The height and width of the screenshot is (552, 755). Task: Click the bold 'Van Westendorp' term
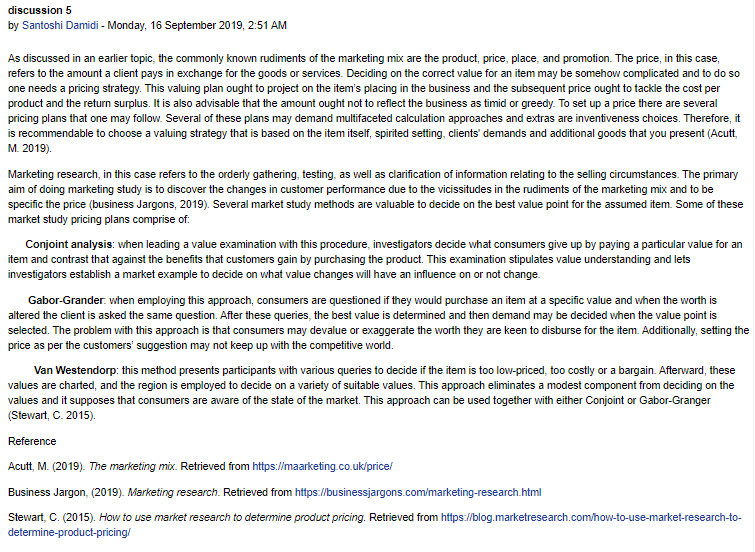point(75,370)
